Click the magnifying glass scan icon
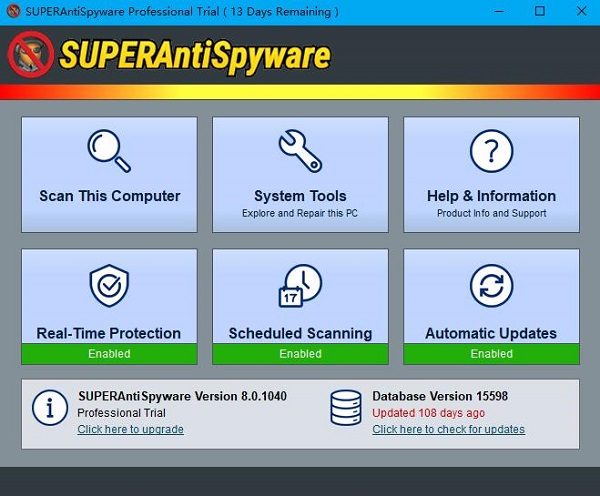 [109, 151]
